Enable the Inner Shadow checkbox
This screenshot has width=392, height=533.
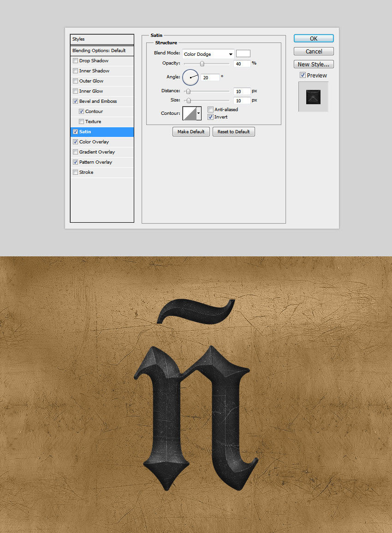tap(76, 71)
